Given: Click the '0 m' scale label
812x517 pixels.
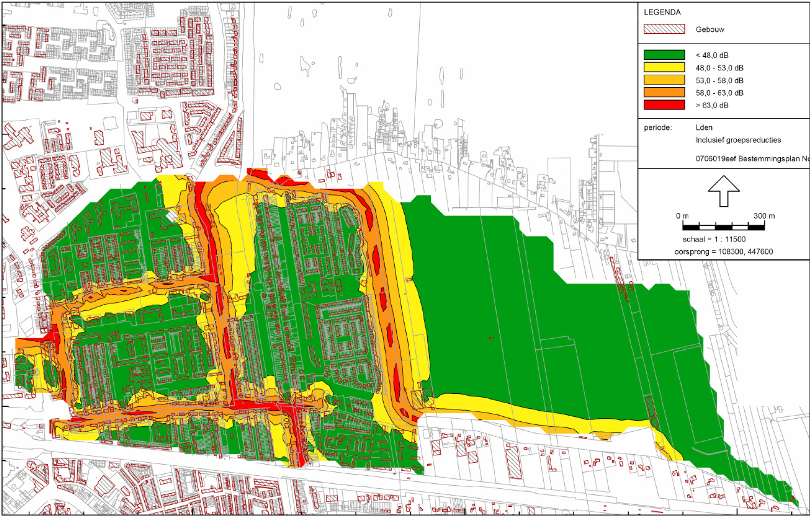Looking at the screenshot, I should point(682,216).
